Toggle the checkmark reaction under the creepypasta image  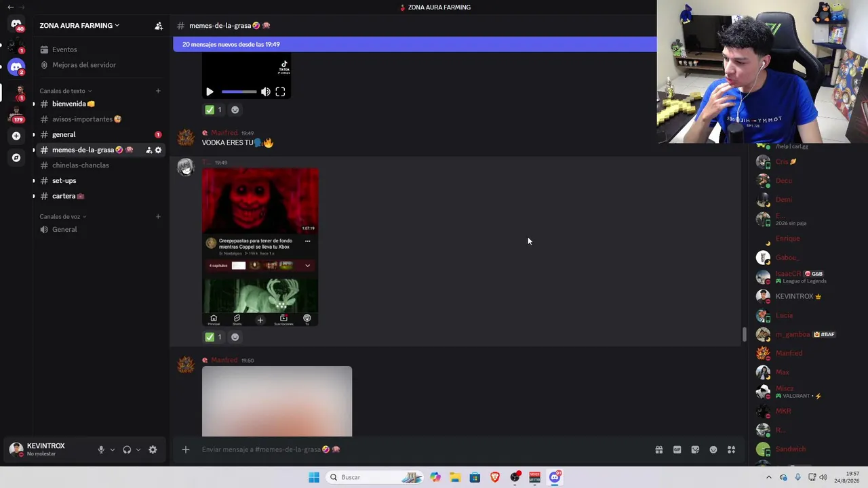214,337
